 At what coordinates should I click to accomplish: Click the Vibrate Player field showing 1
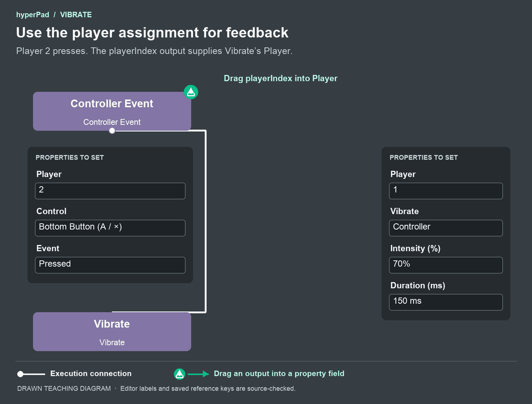click(446, 191)
